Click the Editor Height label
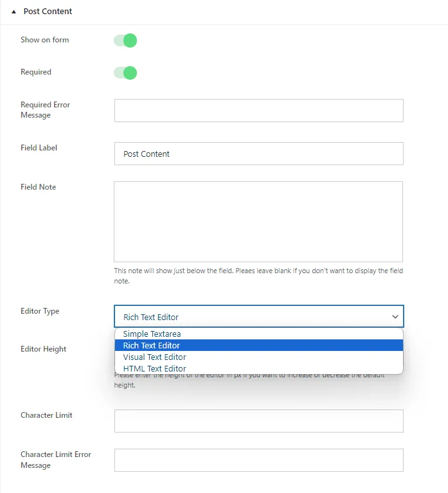Viewport: 448px width, 493px height. pos(43,349)
